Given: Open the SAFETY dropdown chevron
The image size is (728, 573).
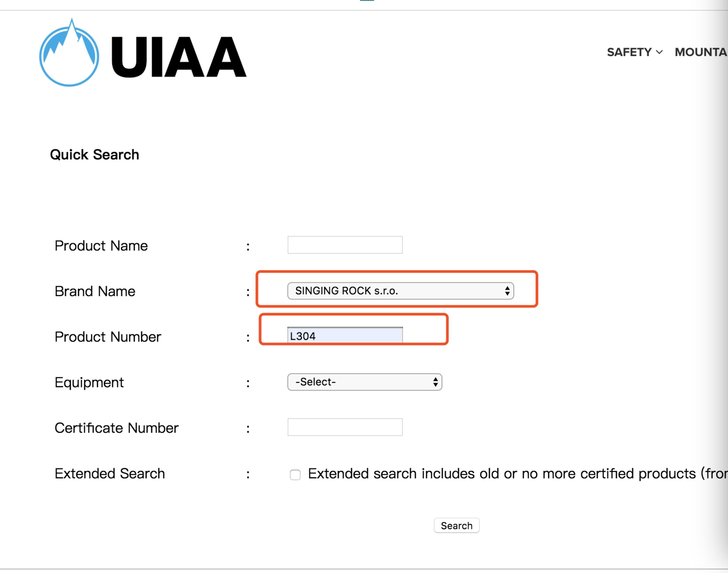Looking at the screenshot, I should pos(659,52).
